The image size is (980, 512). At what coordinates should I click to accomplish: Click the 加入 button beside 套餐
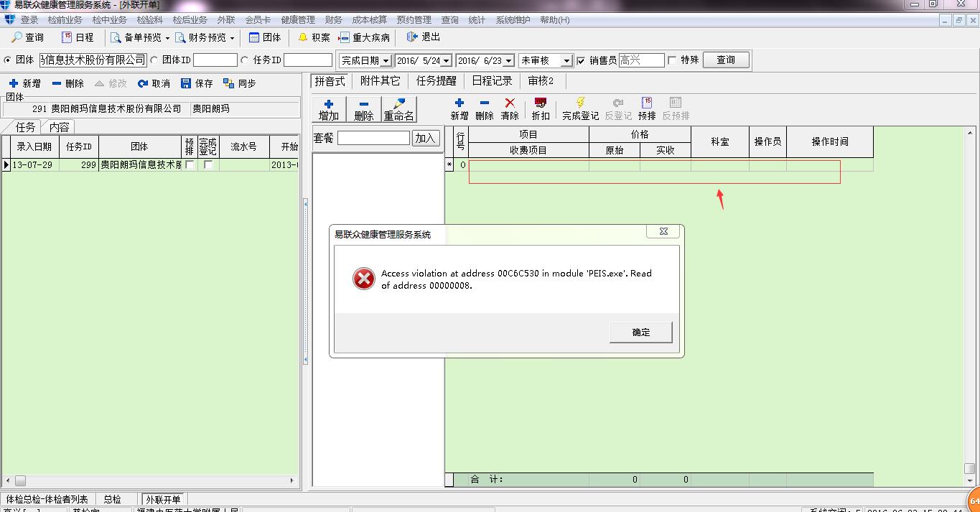point(426,138)
